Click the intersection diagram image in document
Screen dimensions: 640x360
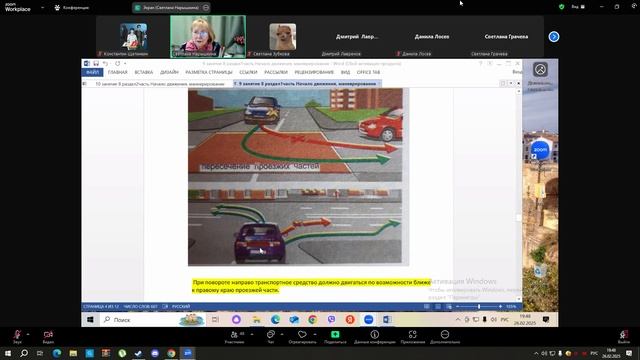point(295,135)
